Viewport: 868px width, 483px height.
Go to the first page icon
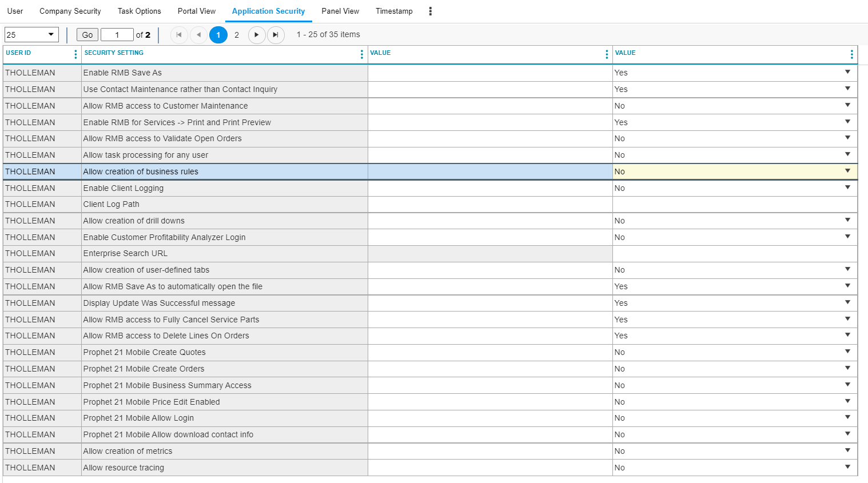click(179, 35)
